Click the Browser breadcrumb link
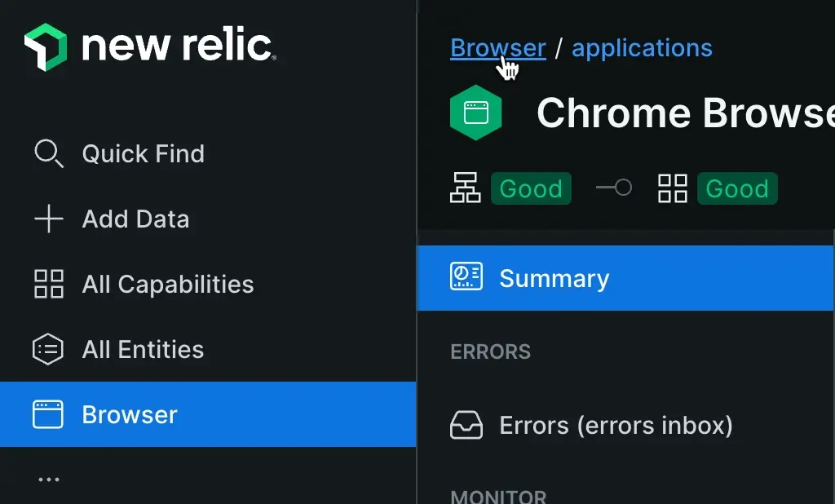The width and height of the screenshot is (835, 504). pyautogui.click(x=497, y=48)
